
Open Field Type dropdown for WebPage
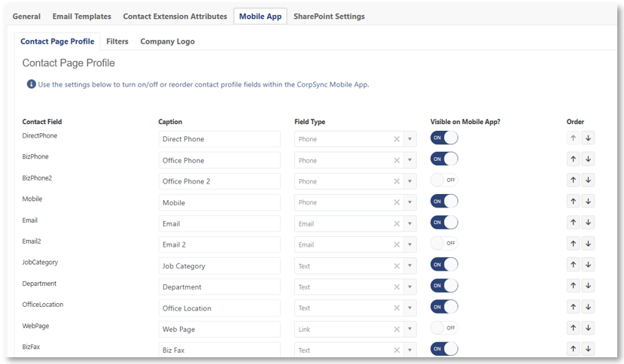click(410, 329)
